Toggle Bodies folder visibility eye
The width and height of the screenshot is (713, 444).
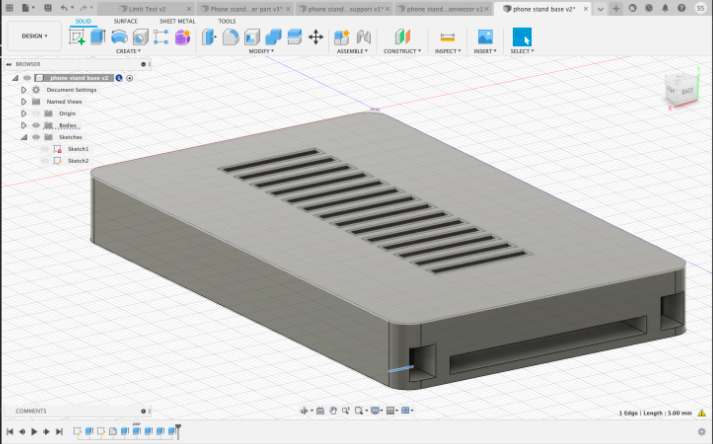[36, 125]
